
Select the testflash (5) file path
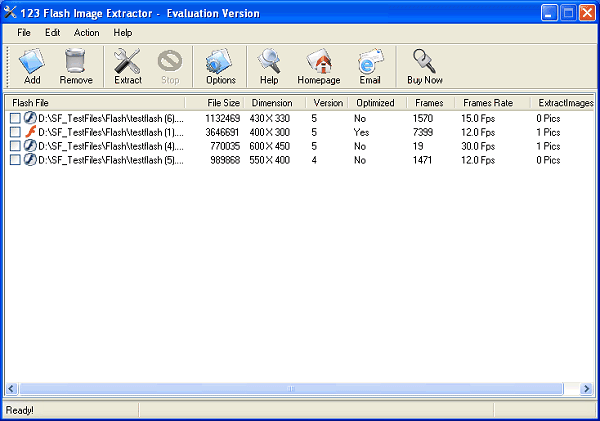coord(111,160)
